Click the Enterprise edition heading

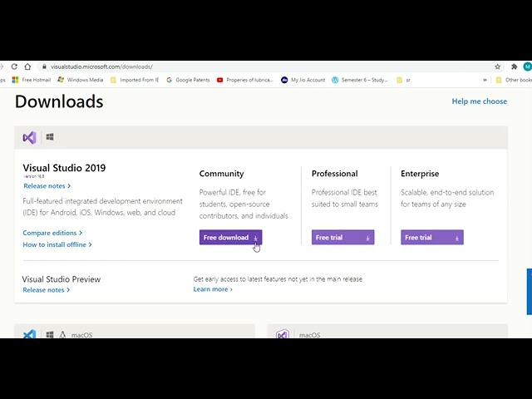(420, 174)
